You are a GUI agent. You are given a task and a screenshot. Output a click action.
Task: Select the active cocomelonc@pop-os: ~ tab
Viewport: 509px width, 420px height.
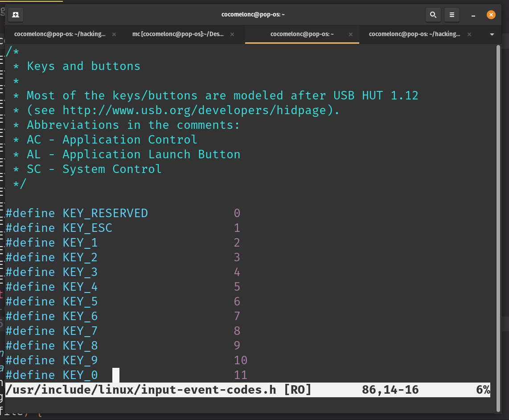302,34
